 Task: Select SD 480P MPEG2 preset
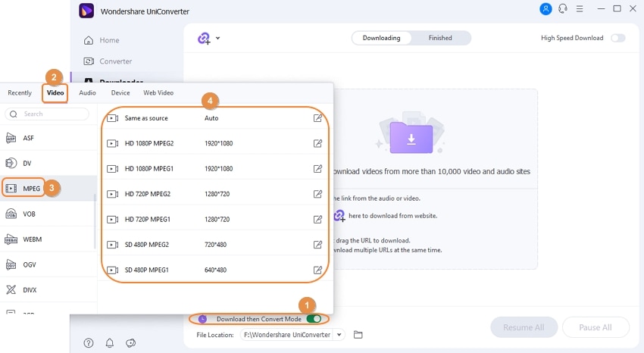[215, 245]
